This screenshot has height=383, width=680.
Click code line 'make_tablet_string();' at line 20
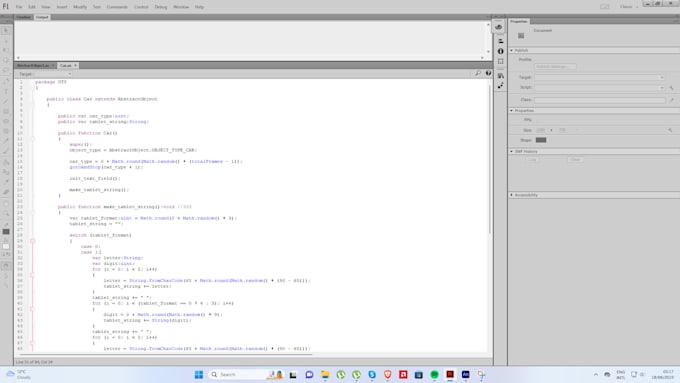point(99,190)
